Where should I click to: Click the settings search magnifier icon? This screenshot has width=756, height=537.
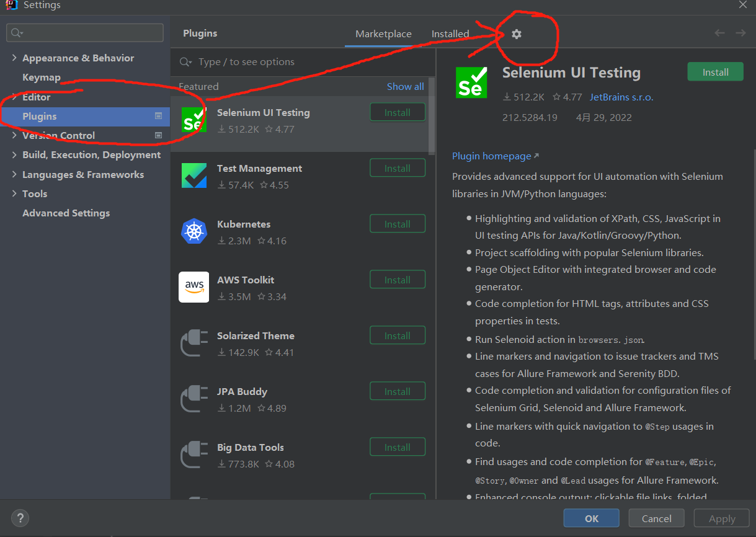tap(17, 33)
